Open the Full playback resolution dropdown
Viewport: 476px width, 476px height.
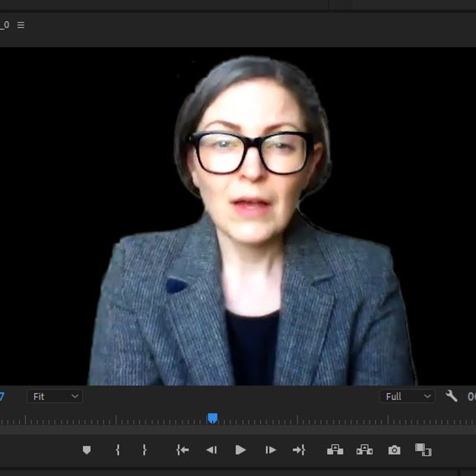click(407, 396)
